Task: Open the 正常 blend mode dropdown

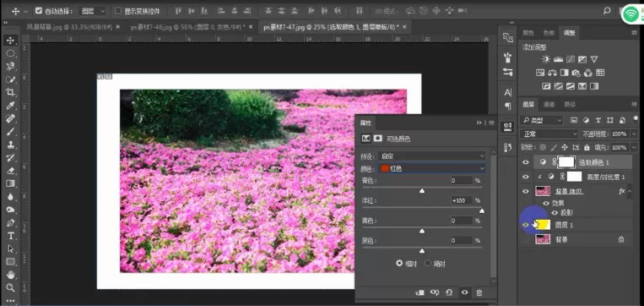Action: coord(549,134)
